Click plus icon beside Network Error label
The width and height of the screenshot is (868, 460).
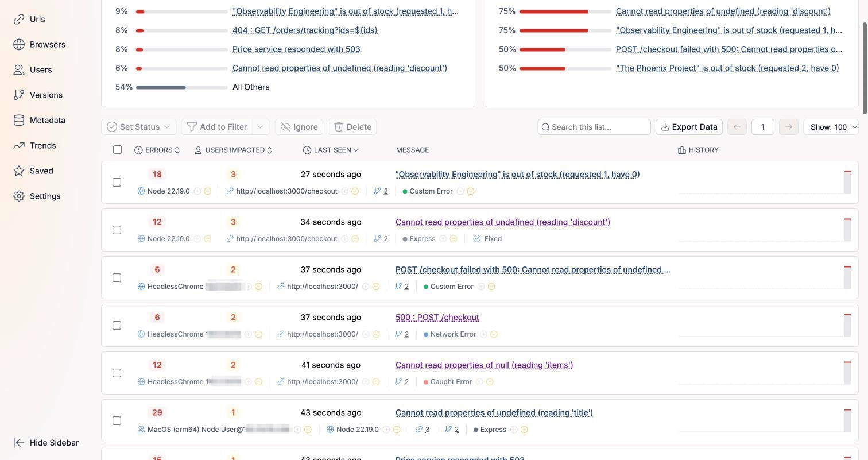(483, 334)
